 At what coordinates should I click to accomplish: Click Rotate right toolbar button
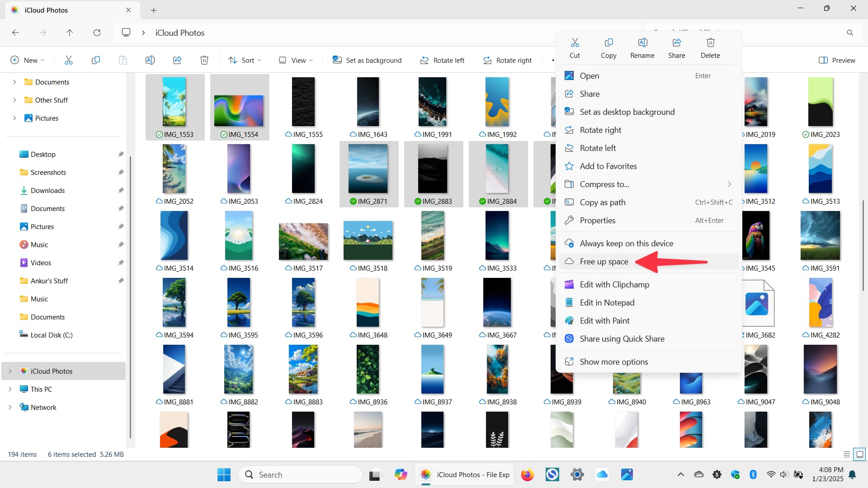click(x=507, y=60)
